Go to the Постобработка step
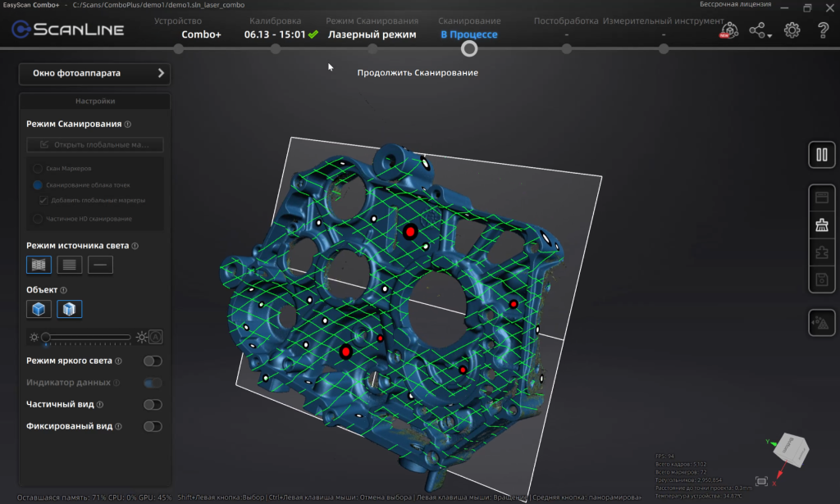 566,48
